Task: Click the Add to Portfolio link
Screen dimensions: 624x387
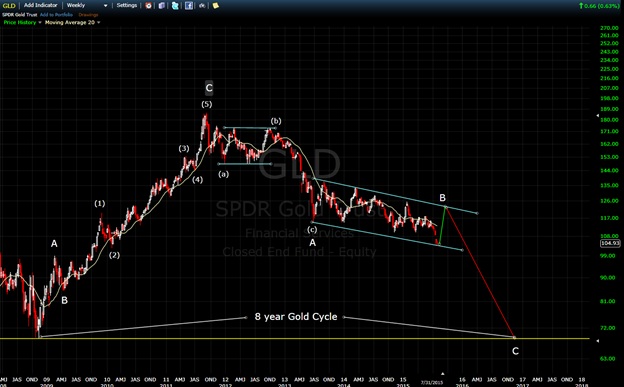Action: coord(56,15)
